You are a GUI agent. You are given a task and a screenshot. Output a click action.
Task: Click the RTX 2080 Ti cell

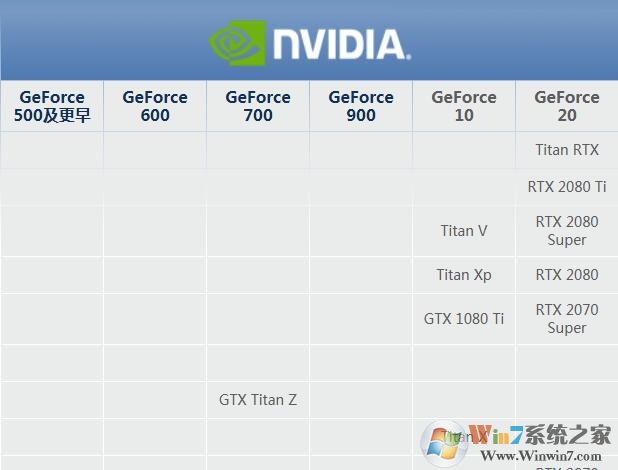[x=567, y=186]
